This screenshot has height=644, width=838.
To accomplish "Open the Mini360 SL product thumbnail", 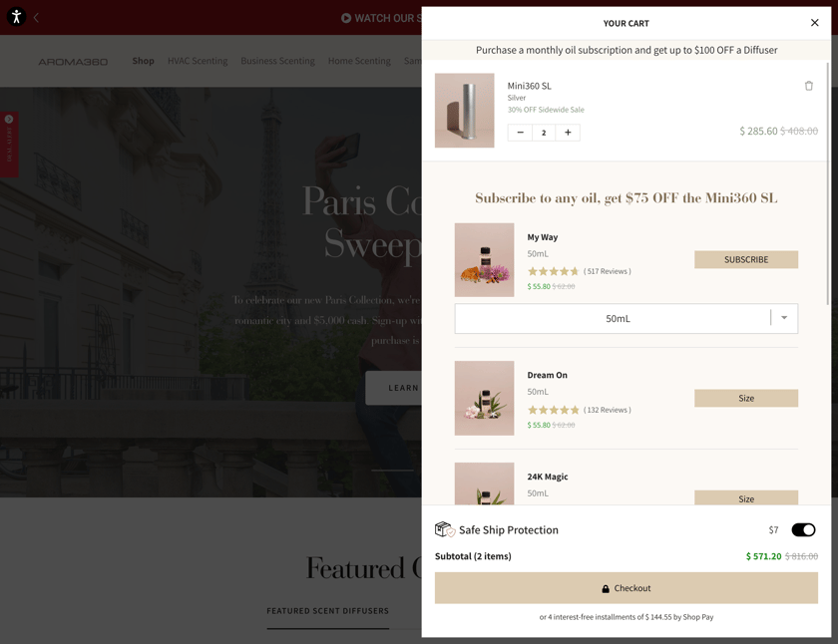I will (x=465, y=111).
